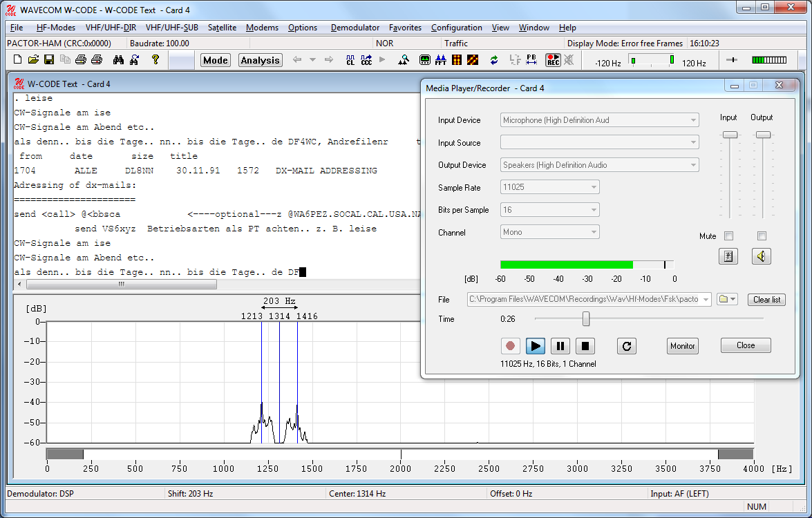Click the Analysis button in the toolbar
Image resolution: width=812 pixels, height=518 pixels.
point(260,61)
